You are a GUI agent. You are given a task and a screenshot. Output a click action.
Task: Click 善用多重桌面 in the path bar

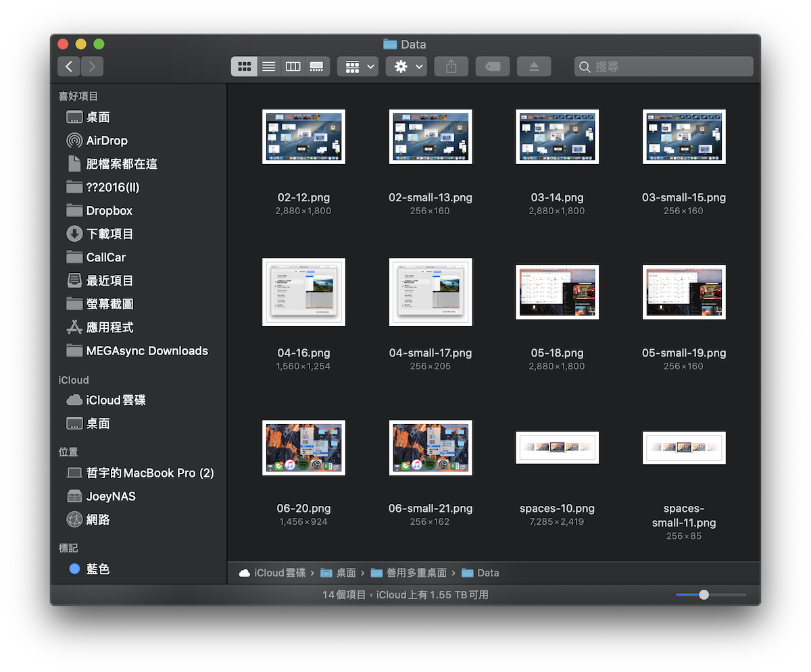409,573
